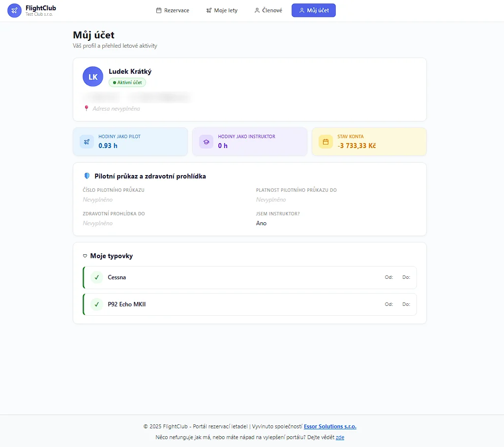
Task: Click the 'Jsem instruktor?' label
Action: [x=278, y=214]
